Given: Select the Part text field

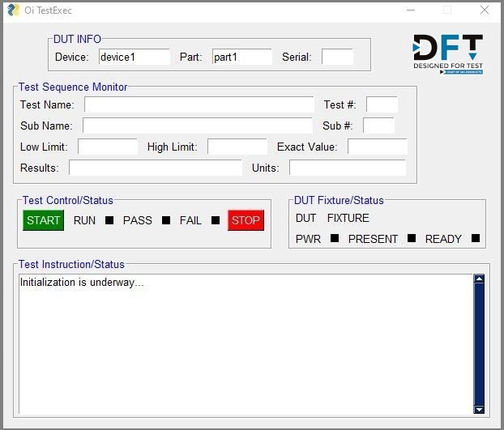Looking at the screenshot, I should point(242,57).
